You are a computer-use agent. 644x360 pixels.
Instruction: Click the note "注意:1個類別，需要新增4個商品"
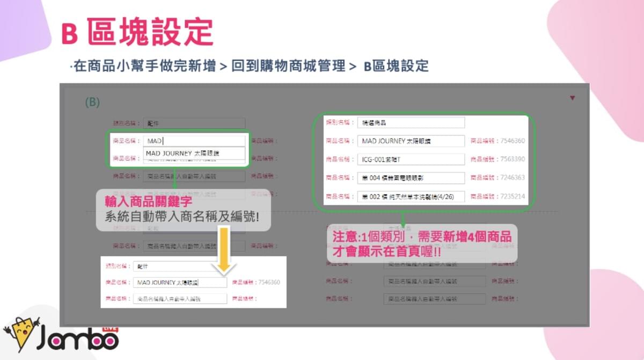(422, 237)
